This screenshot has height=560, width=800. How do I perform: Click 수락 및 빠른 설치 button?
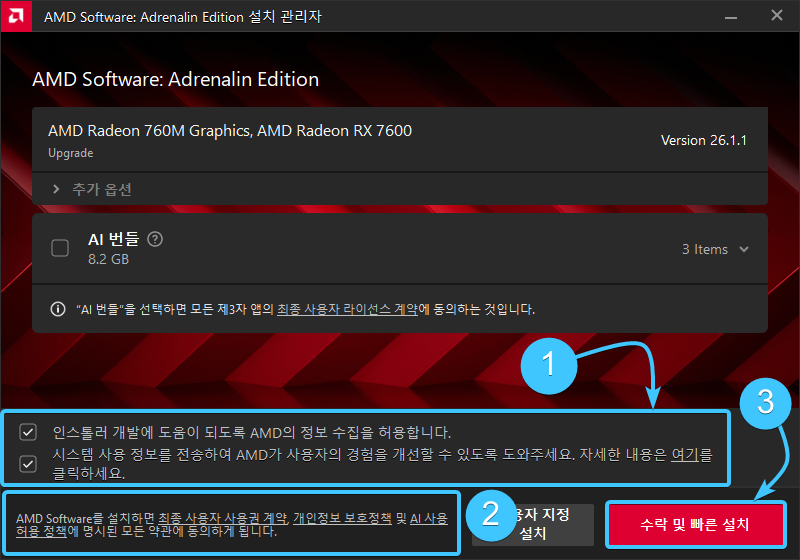695,524
